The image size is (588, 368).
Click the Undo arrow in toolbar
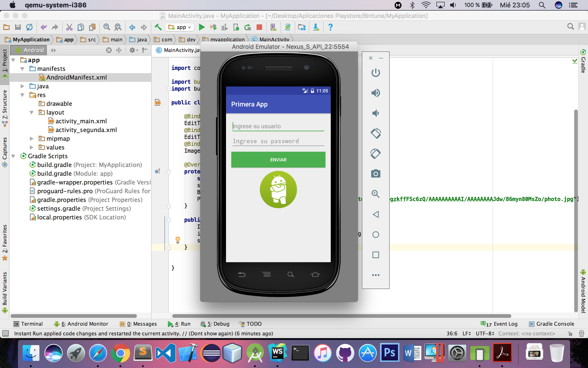click(x=43, y=27)
